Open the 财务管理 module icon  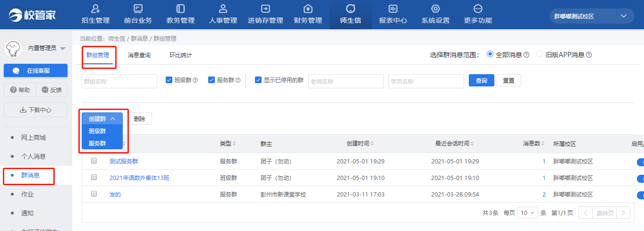308,9
